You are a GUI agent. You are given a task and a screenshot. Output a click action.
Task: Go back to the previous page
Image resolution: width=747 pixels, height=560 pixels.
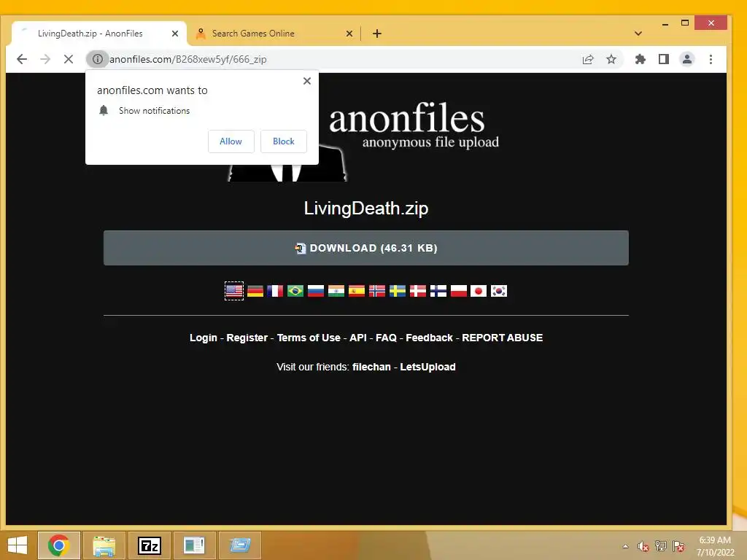tap(22, 59)
